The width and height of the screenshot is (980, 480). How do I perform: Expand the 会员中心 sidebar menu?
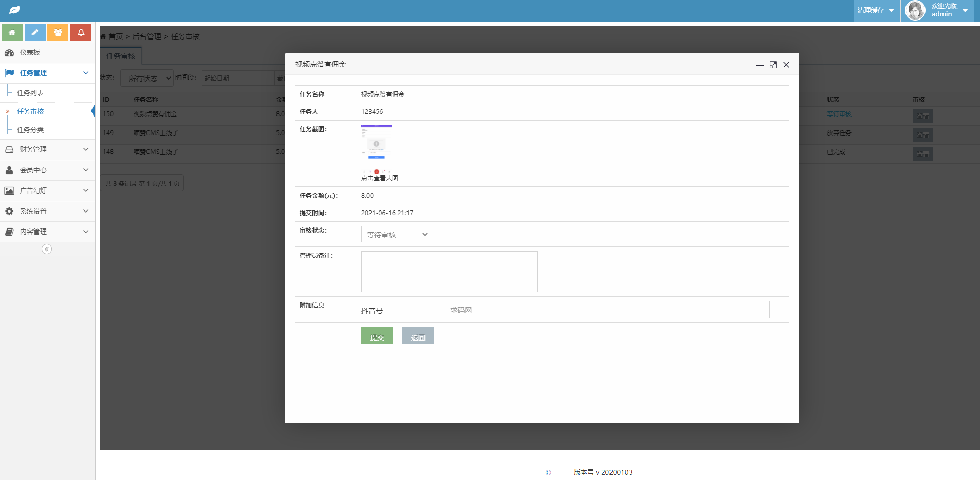tap(47, 170)
